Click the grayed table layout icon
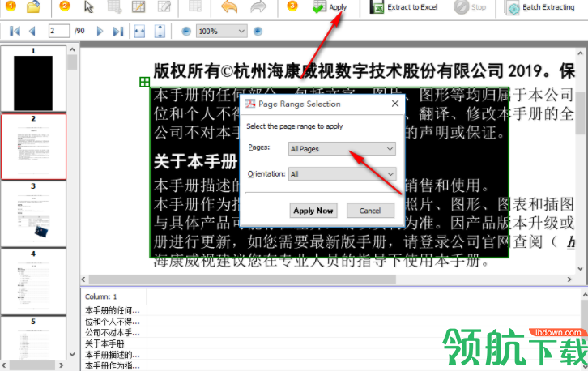Screen dimensions: 588x371 195,6
